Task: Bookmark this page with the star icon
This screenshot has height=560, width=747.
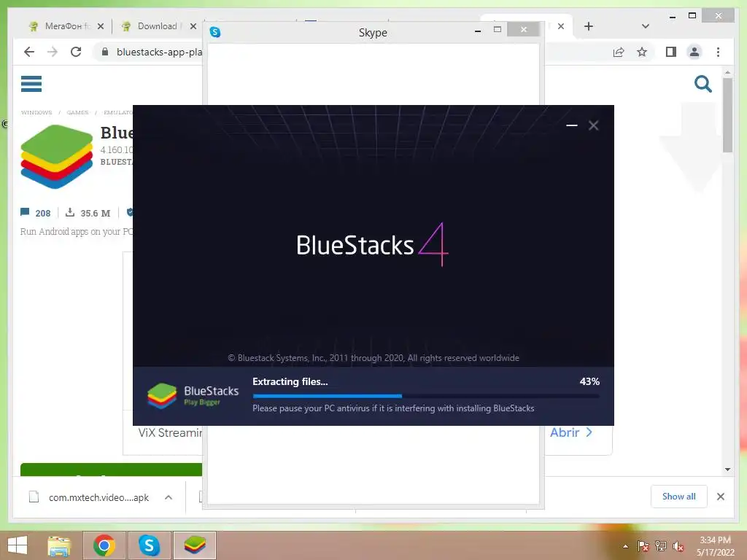Action: [x=642, y=52]
